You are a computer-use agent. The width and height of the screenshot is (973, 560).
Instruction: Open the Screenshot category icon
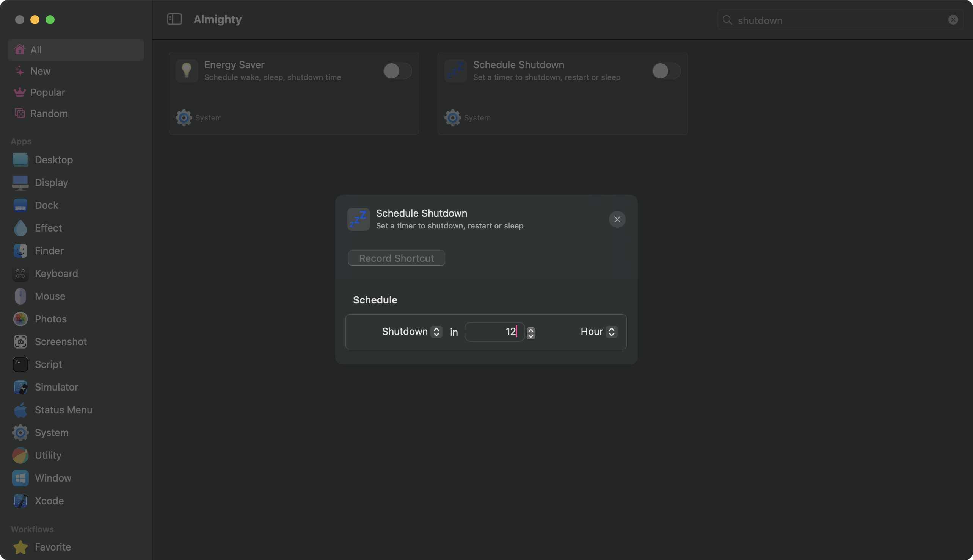tap(20, 341)
